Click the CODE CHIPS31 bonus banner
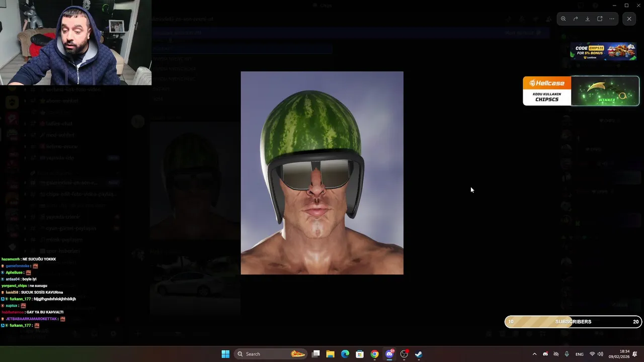The width and height of the screenshot is (644, 362). point(603,51)
